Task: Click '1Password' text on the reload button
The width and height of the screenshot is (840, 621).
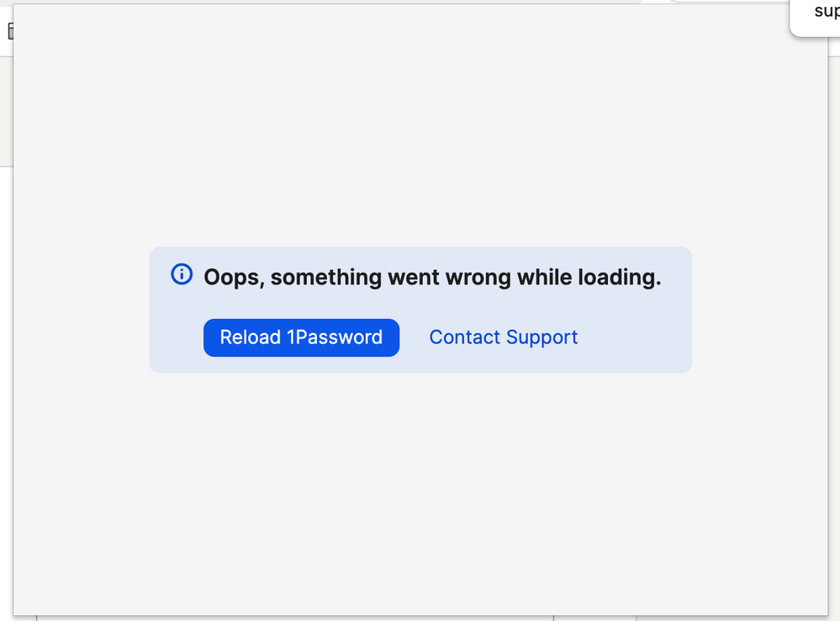Action: point(335,337)
